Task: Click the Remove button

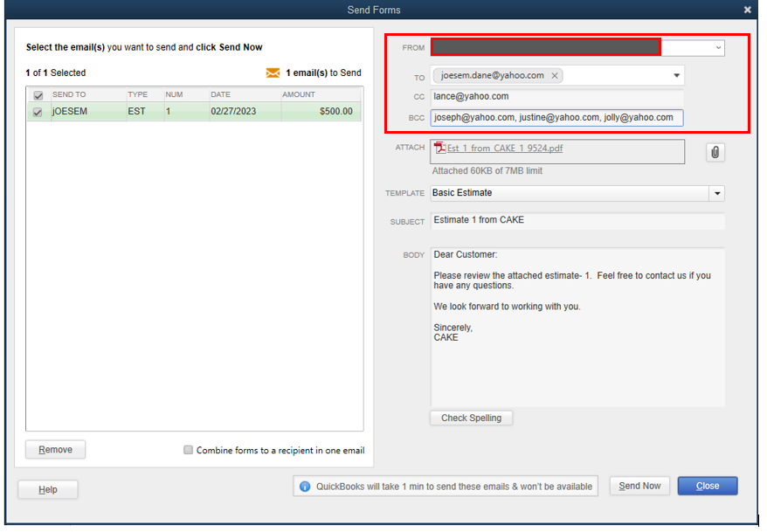Action: pyautogui.click(x=55, y=449)
